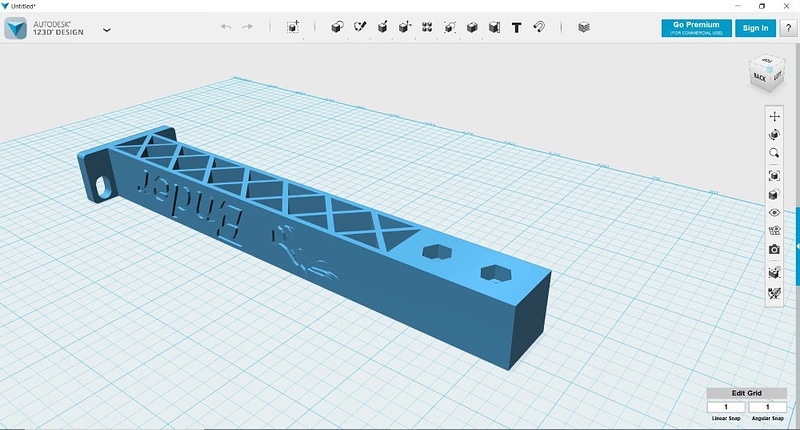Take a screenshot with the camera icon
Image resolution: width=800 pixels, height=430 pixels.
click(774, 249)
